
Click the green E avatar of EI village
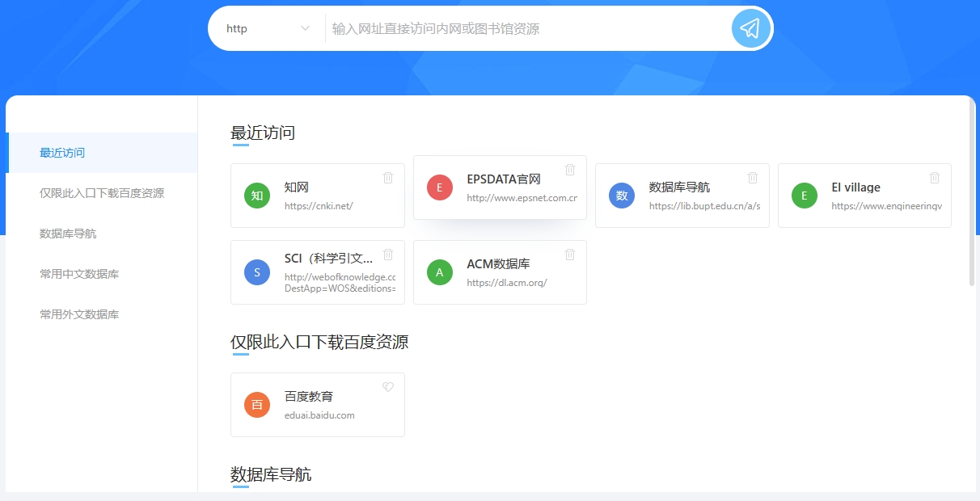805,196
